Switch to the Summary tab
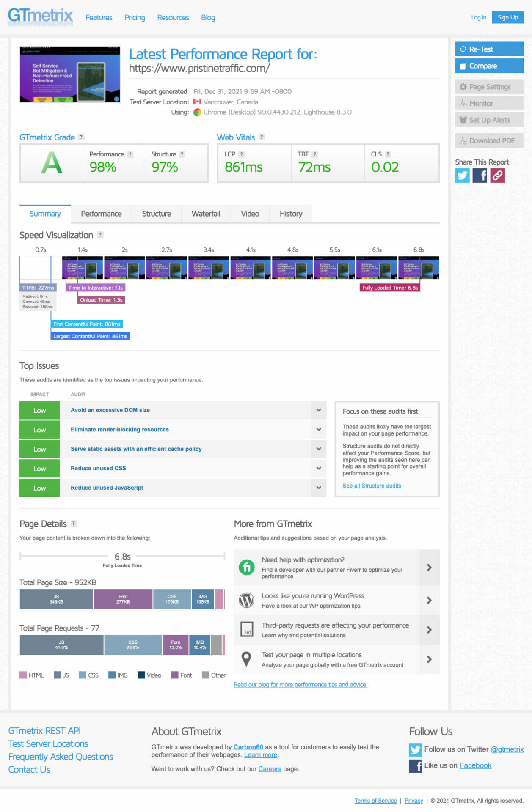Viewport: 532px width, 812px height. pyautogui.click(x=45, y=214)
